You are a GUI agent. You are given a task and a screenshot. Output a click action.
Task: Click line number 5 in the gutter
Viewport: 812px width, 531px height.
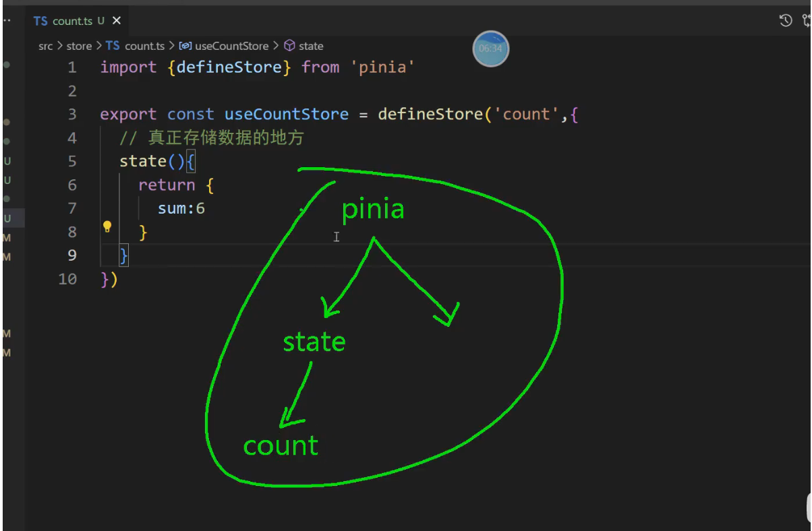pyautogui.click(x=72, y=162)
